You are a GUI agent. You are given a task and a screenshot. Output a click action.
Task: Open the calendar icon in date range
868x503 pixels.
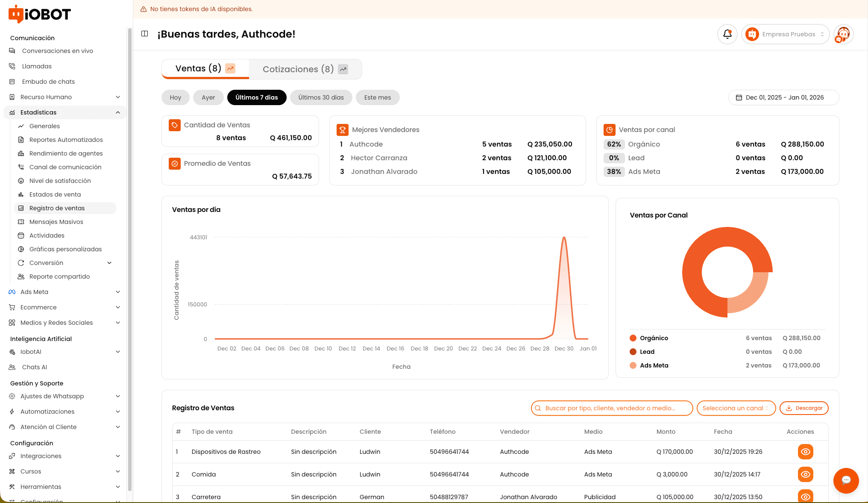tap(739, 97)
